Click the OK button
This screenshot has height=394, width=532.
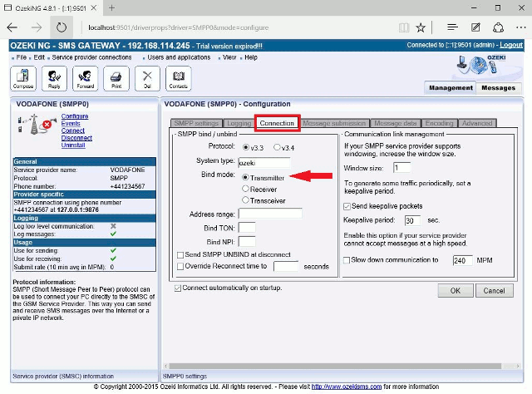coord(456,291)
